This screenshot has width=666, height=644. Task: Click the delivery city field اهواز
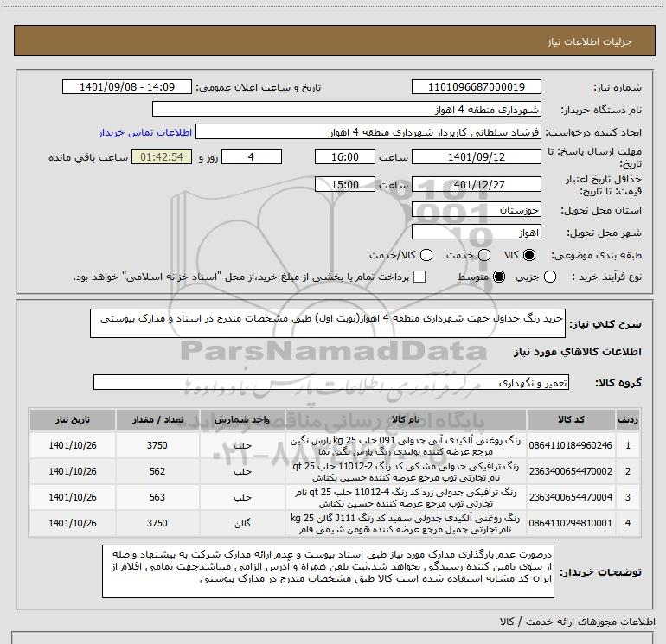point(476,232)
